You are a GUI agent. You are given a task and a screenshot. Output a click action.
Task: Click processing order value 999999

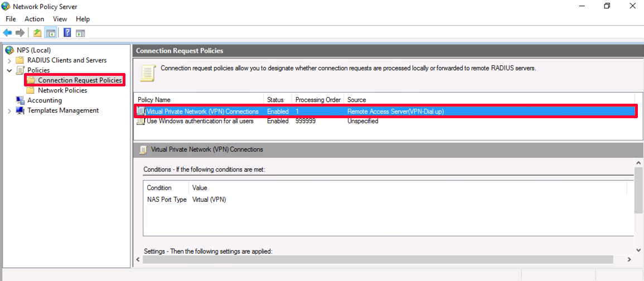tap(306, 121)
